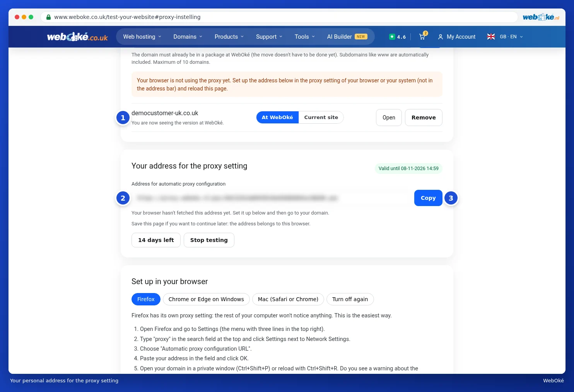
Task: Click text You are now seeing the version at WebOké
Action: tap(178, 123)
